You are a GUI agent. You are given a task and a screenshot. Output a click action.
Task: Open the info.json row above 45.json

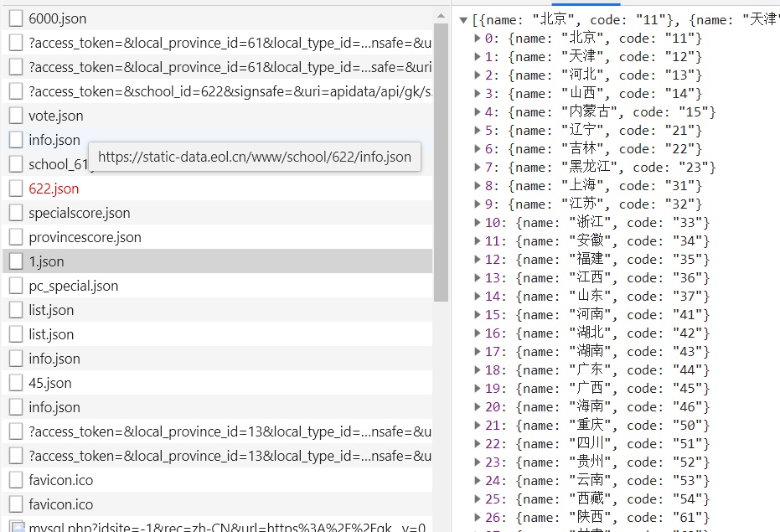(217, 359)
